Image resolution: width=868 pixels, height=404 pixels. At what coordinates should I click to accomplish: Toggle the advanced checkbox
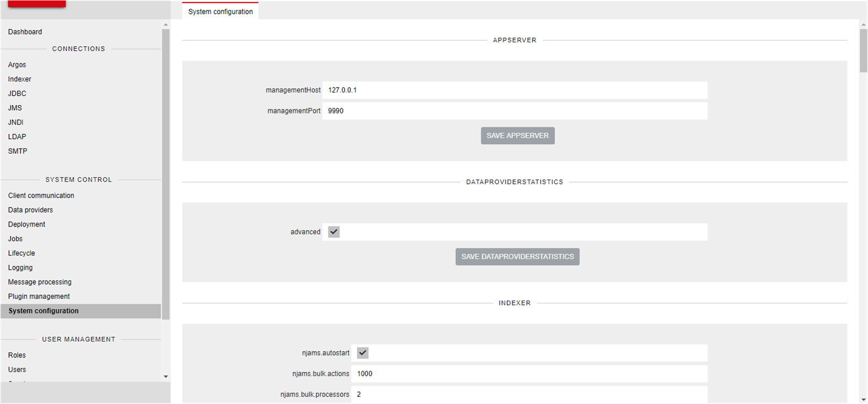click(x=334, y=232)
